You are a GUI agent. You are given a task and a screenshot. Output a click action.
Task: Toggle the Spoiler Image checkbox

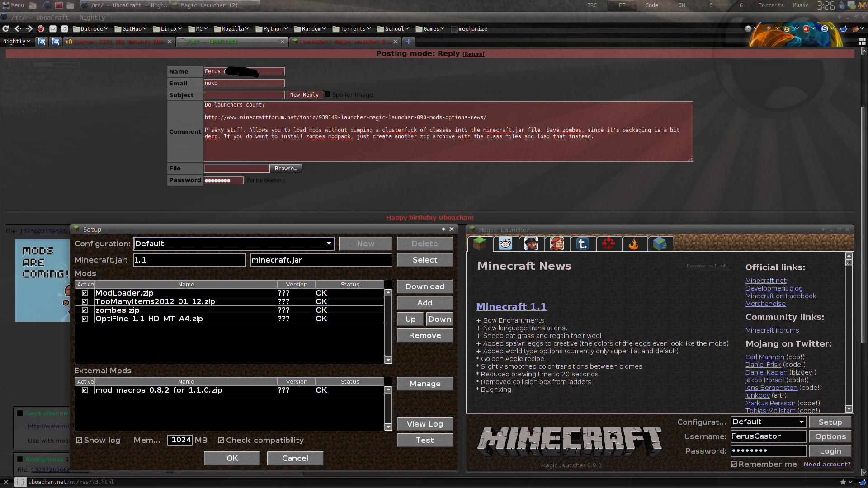click(x=328, y=94)
